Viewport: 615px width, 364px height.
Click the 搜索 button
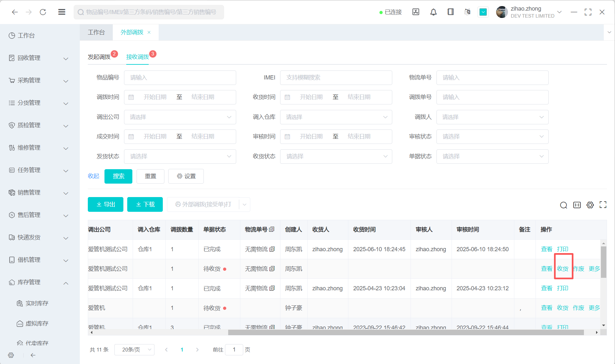pos(118,176)
